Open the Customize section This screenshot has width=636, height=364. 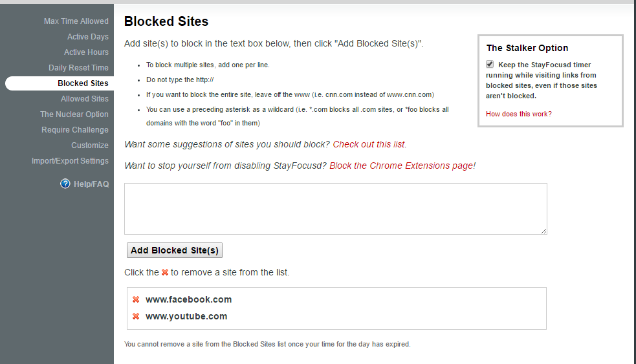click(90, 145)
